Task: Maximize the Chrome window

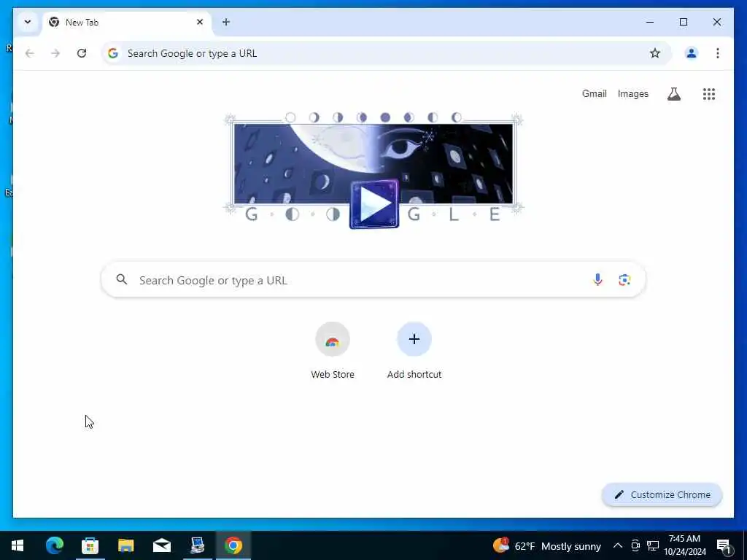Action: 683,22
